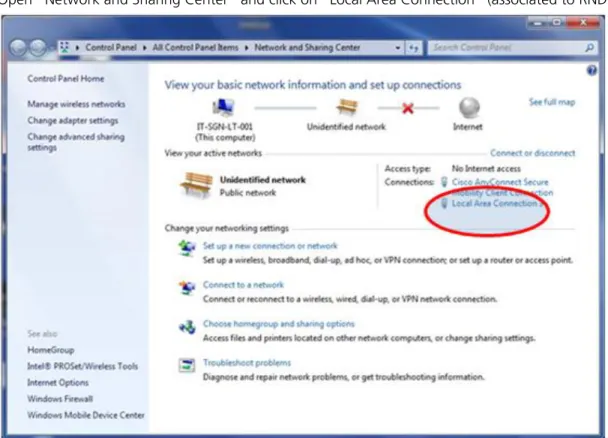
Task: Click the Control Panel icon in address bar
Action: click(65, 47)
